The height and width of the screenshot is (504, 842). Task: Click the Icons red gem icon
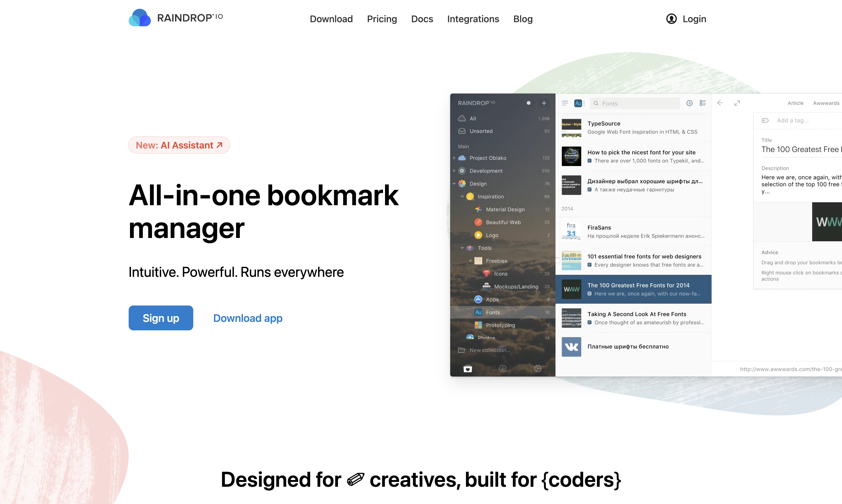(486, 274)
